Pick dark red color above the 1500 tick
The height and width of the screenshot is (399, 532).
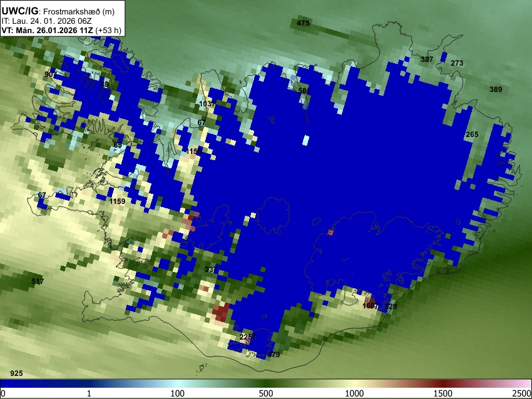[x=443, y=383]
